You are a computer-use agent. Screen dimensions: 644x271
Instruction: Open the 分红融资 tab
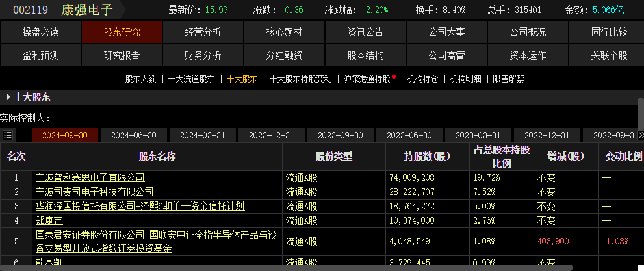point(284,55)
